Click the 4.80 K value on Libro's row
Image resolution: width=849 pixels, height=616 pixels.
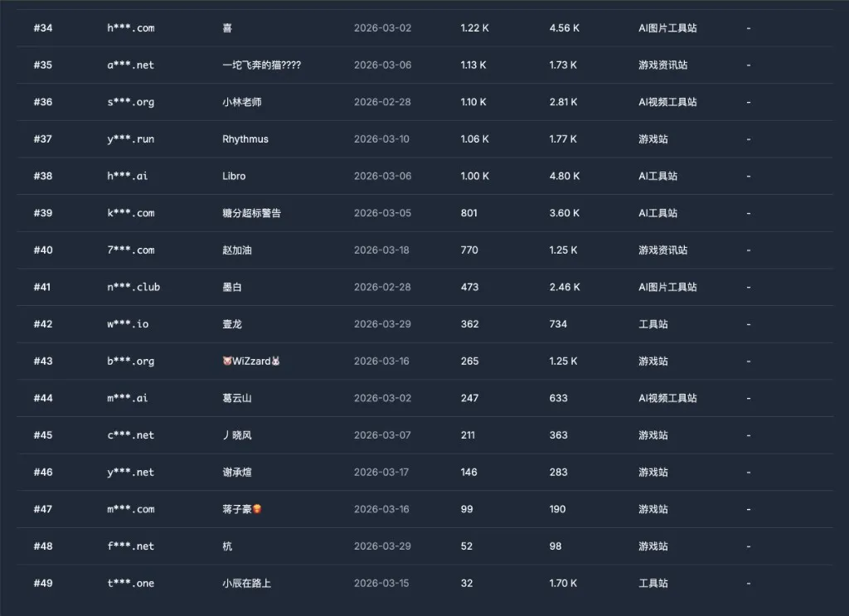tap(564, 176)
